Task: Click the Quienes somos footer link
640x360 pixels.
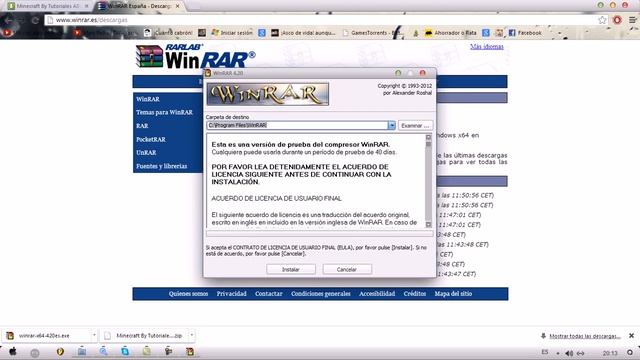Action: click(x=188, y=294)
